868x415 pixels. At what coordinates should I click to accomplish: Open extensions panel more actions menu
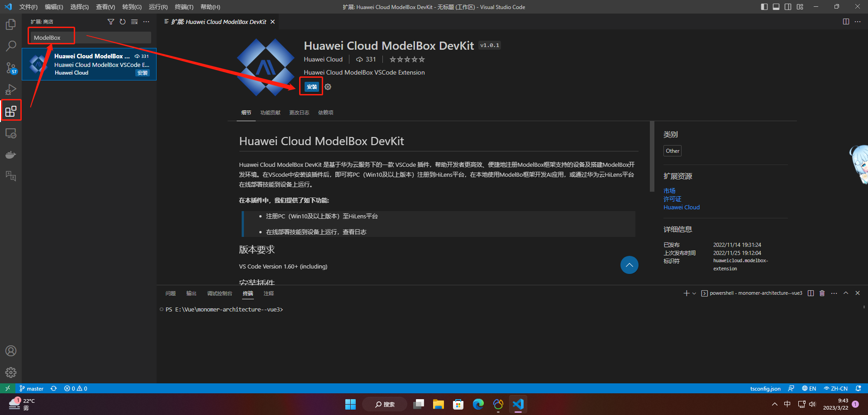[x=146, y=22]
